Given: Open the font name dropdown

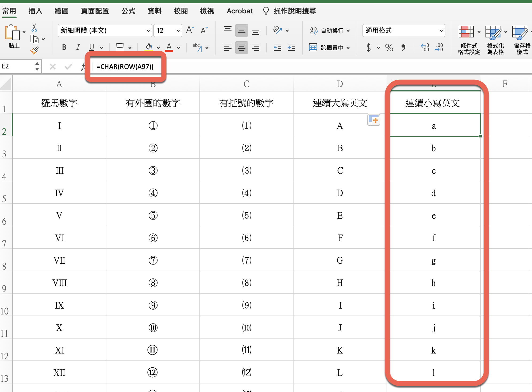Looking at the screenshot, I should point(148,30).
